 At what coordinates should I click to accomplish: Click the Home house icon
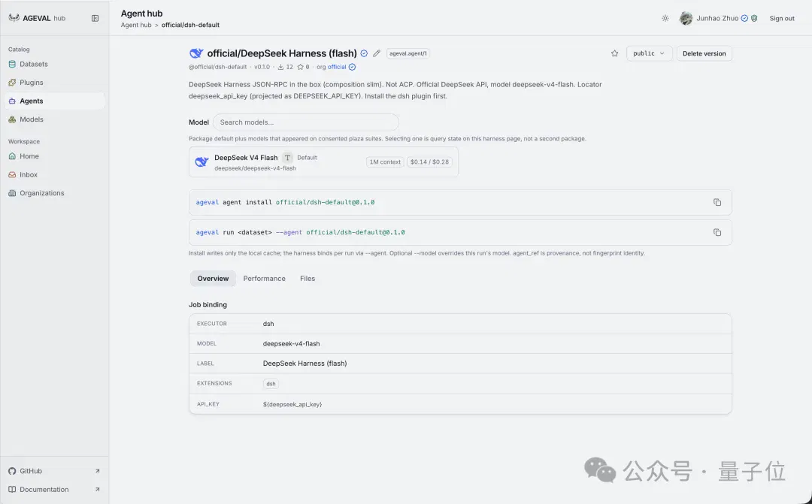click(12, 156)
